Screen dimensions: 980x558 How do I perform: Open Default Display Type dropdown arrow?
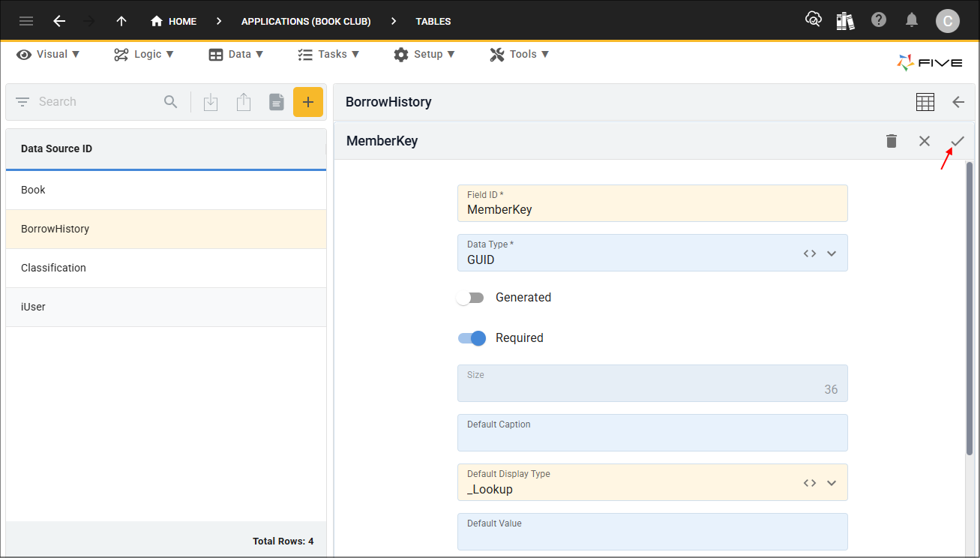point(832,483)
